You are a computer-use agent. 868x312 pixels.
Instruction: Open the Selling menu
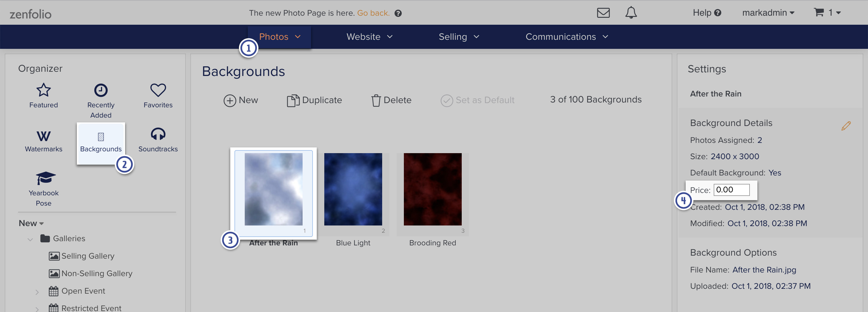coord(459,37)
